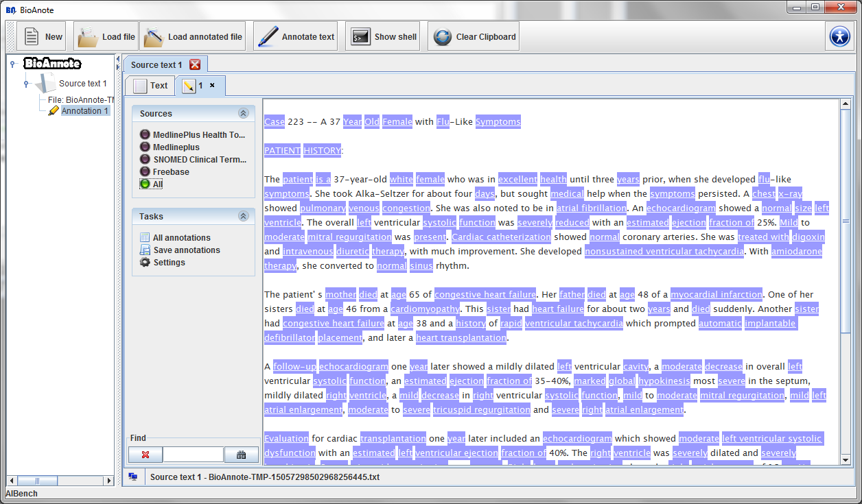Click inside the Find text field

pos(193,455)
